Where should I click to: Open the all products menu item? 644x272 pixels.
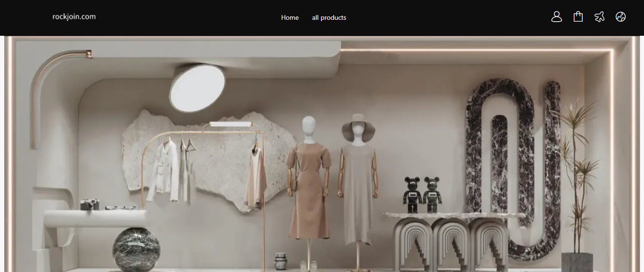tap(329, 17)
